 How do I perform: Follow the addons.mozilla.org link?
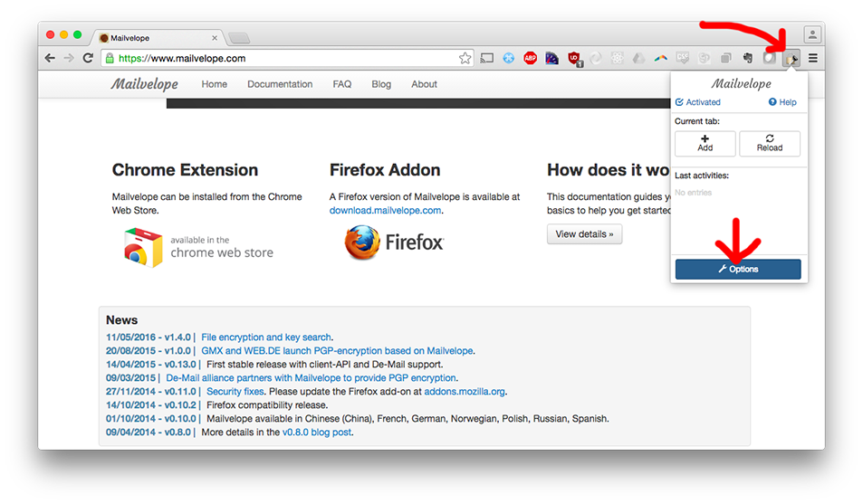tap(465, 392)
